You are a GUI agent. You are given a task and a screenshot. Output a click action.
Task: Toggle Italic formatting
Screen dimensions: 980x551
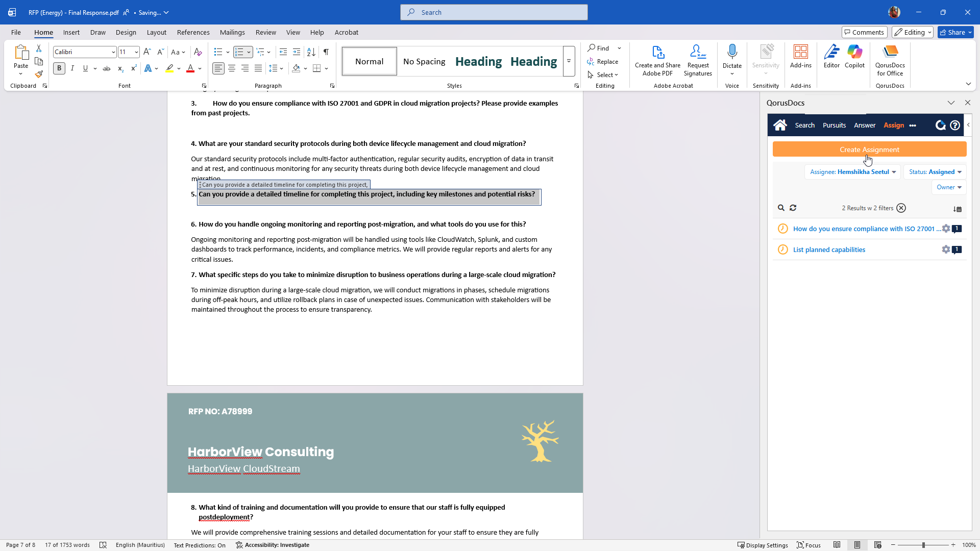click(x=72, y=68)
